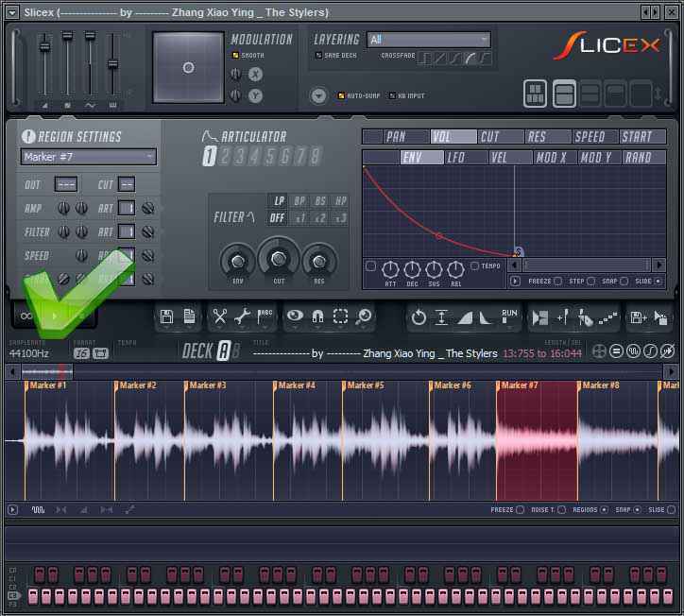Click the wrench region tools icon
The width and height of the screenshot is (684, 616).
coord(242,317)
